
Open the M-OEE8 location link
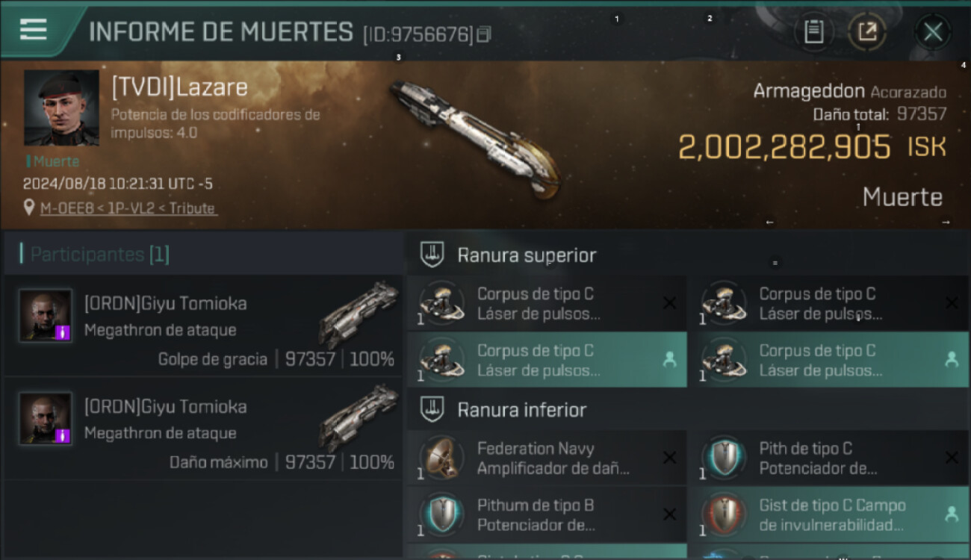(x=128, y=208)
